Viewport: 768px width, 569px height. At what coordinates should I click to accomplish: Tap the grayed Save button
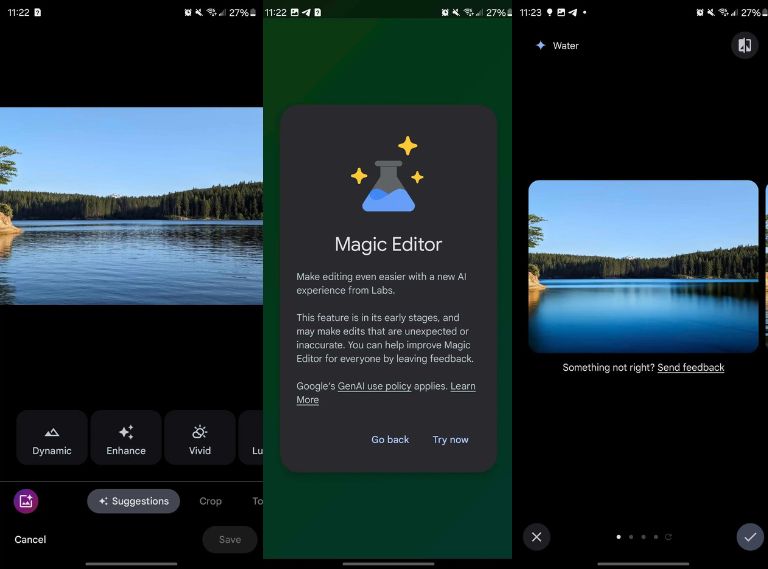point(230,539)
